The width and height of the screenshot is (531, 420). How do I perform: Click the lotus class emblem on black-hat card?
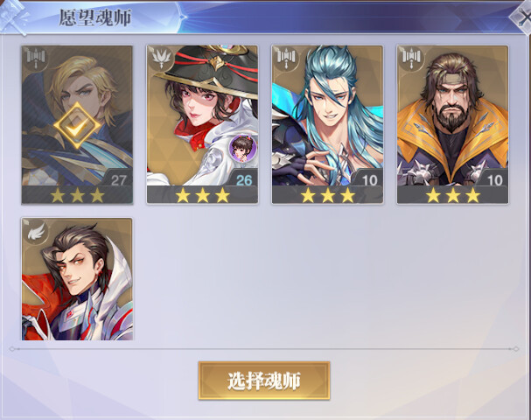162,59
